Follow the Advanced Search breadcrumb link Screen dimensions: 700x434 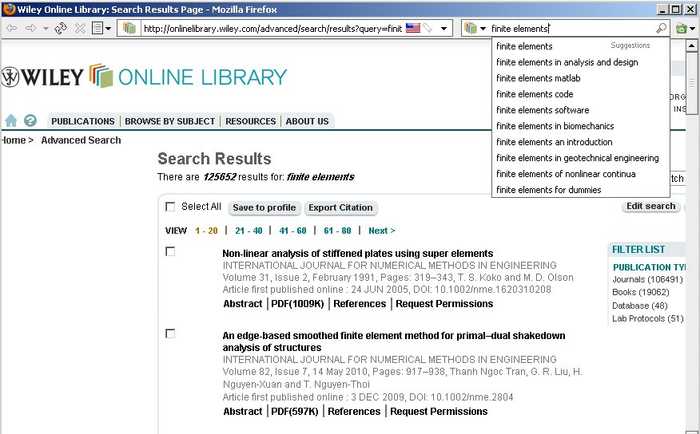click(x=81, y=140)
